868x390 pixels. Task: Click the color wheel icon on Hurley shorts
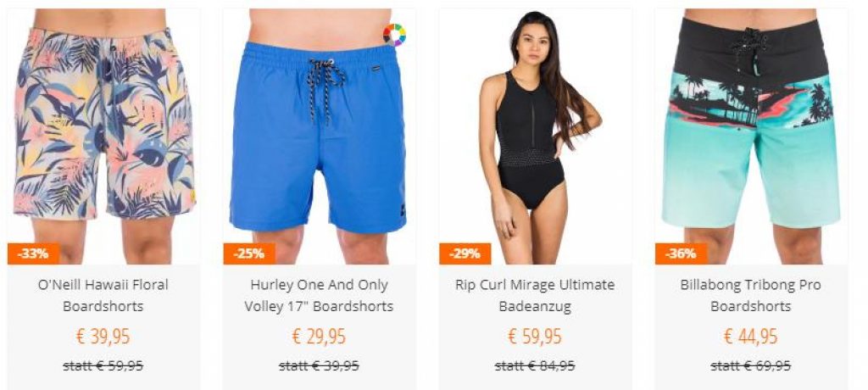pyautogui.click(x=394, y=35)
